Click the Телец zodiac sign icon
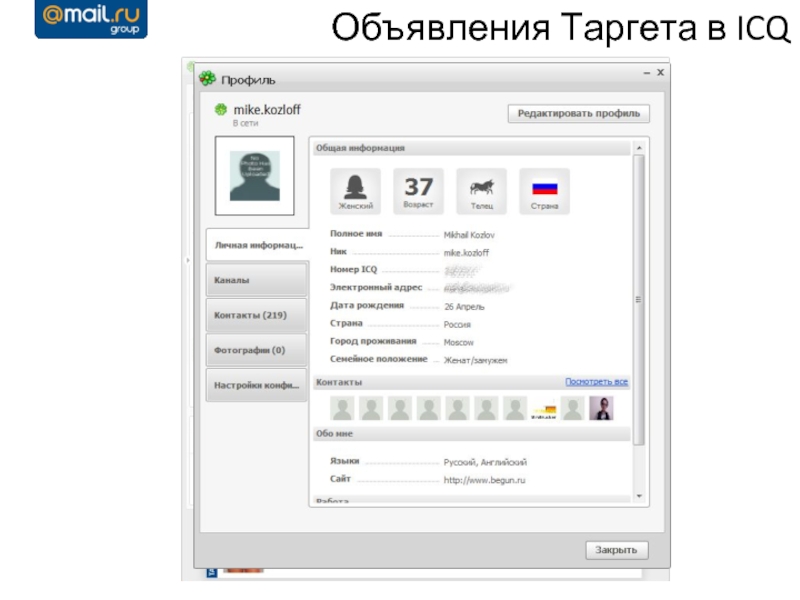Viewport: 800px width, 600px height. (482, 191)
